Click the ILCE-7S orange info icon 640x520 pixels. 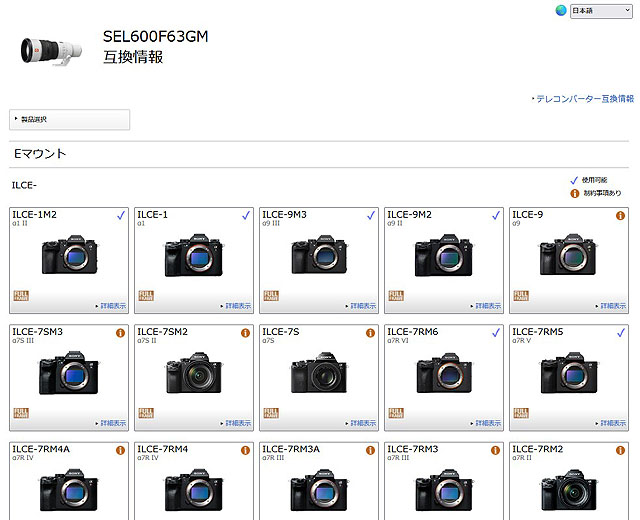coord(370,333)
